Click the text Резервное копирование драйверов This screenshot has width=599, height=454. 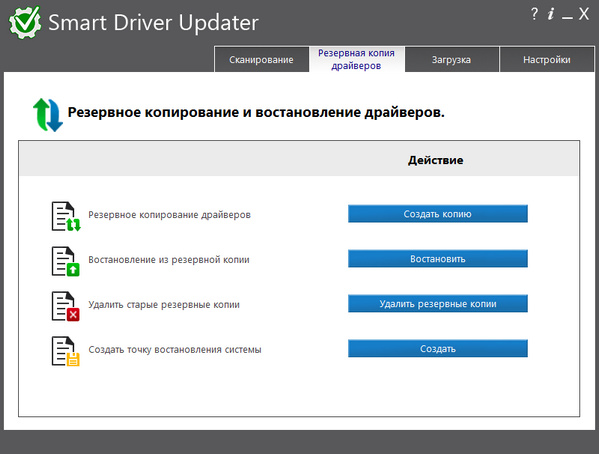click(x=170, y=215)
